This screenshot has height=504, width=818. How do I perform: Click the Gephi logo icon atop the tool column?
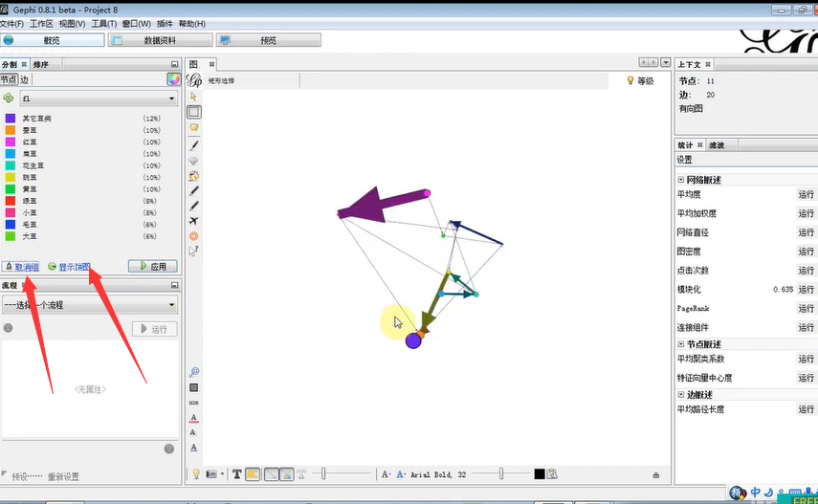pyautogui.click(x=194, y=79)
